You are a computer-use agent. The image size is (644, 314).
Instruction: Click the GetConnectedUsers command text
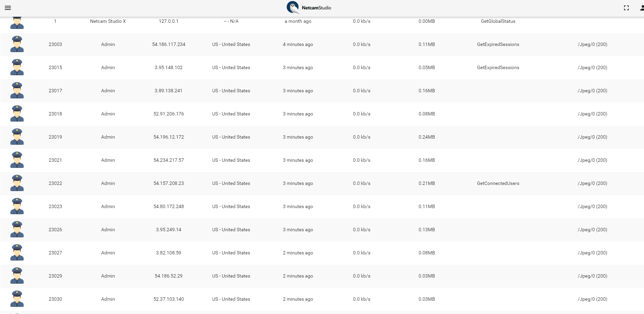(498, 183)
